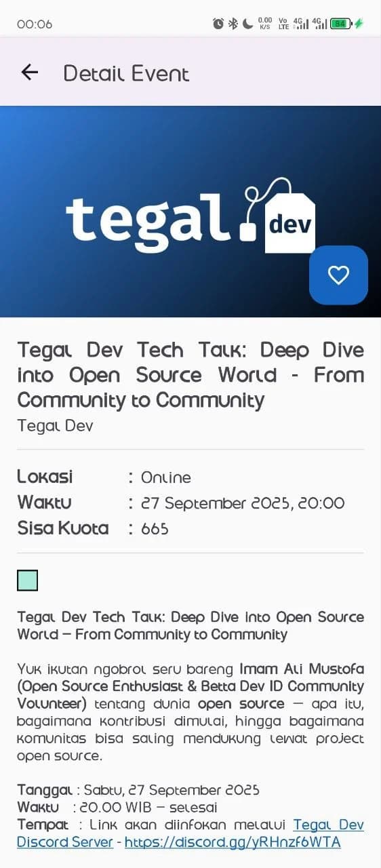Tap the battery level indicator
Image resolution: width=381 pixels, height=868 pixels.
pyautogui.click(x=340, y=24)
